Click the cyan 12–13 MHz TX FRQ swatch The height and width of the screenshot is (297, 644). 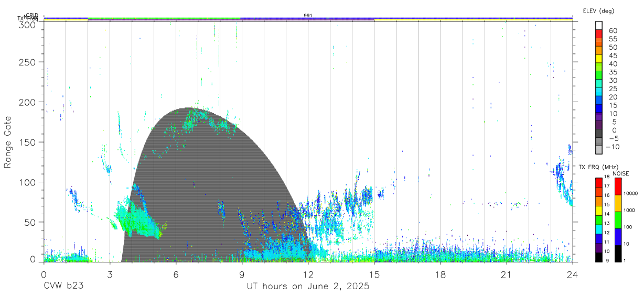(599, 230)
